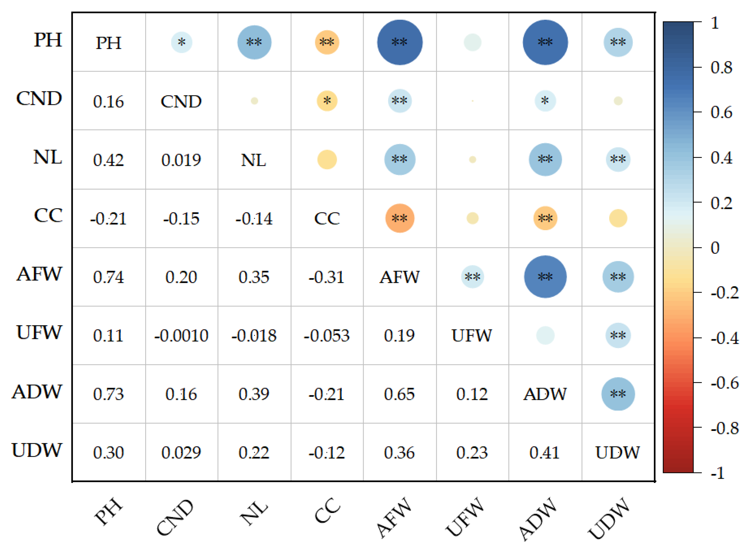This screenshot has height=552, width=756.
Task: Select the correlation value 0.41
Action: 544,452
